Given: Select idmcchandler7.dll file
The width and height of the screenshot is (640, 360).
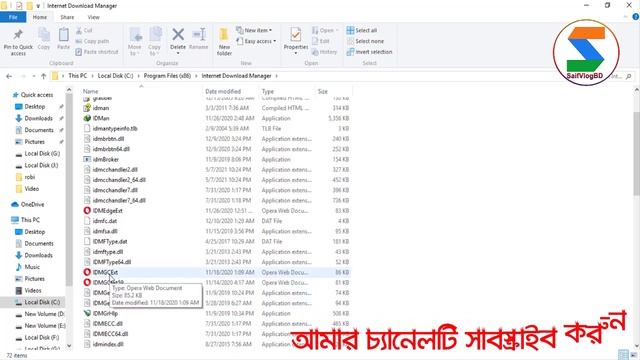Looking at the screenshot, I should [115, 190].
